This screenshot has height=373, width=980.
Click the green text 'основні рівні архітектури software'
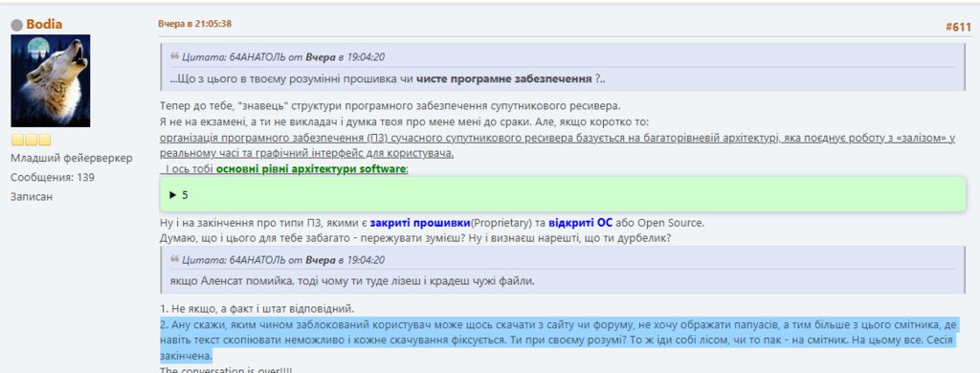coord(311,169)
